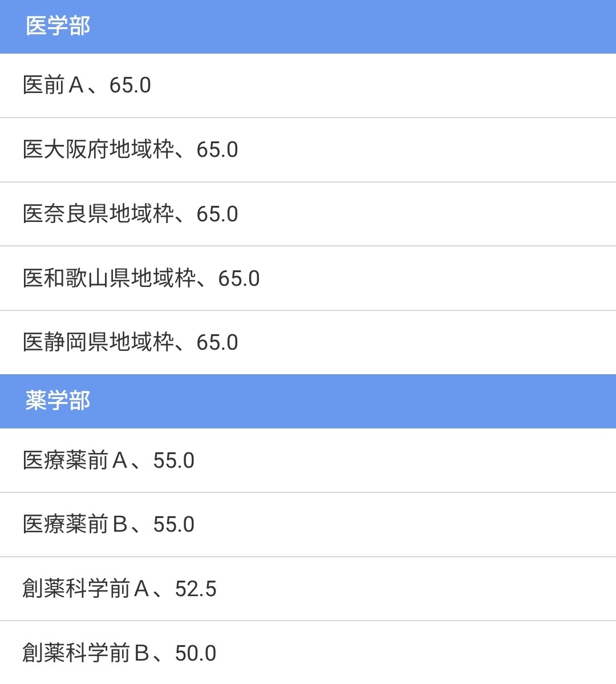616x684 pixels.
Task: Click the 65.0 value for 医和歌山県地域枠
Action: pyautogui.click(x=239, y=278)
